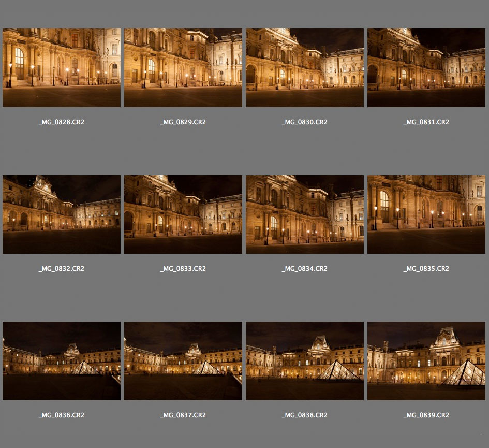Select the _MG_0839.CR2 close-up pyramid thumbnail
The height and width of the screenshot is (448, 489).
pyautogui.click(x=426, y=361)
